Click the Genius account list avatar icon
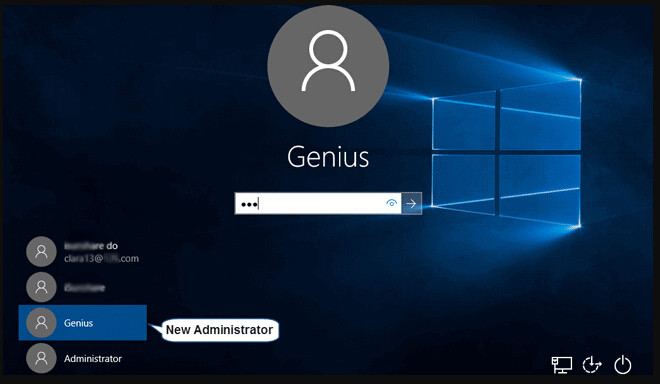This screenshot has height=384, width=660. [x=41, y=323]
